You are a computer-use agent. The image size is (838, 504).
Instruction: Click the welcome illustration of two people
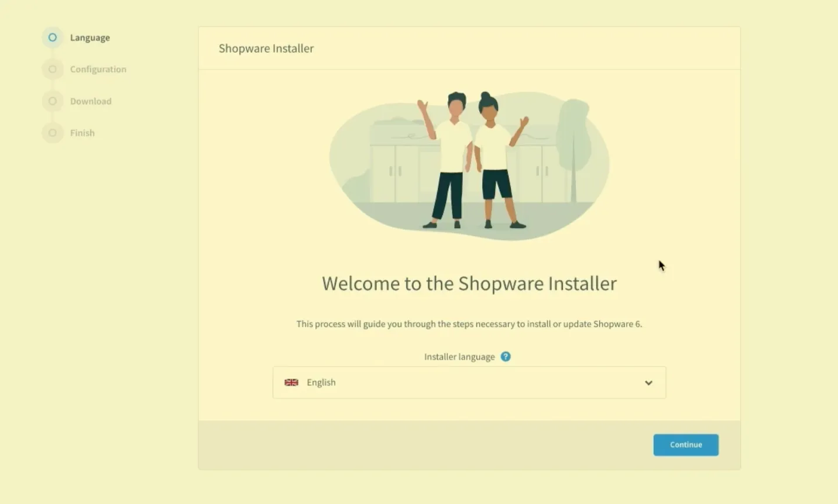[469, 165]
